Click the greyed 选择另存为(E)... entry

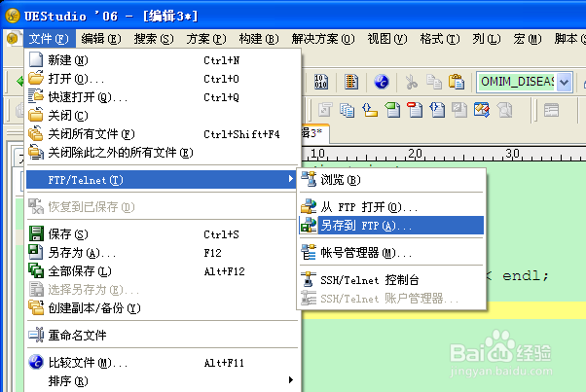[x=161, y=289]
